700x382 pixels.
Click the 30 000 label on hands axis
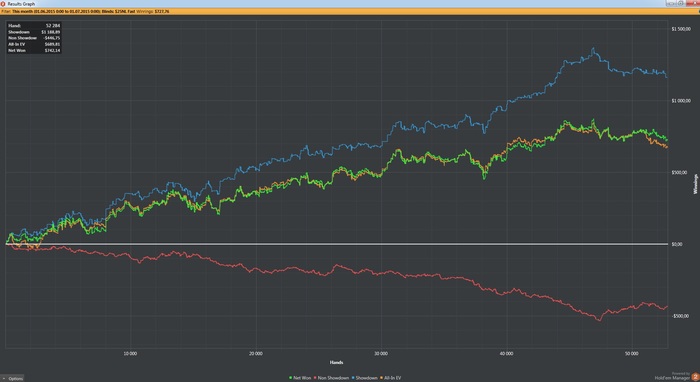381,353
